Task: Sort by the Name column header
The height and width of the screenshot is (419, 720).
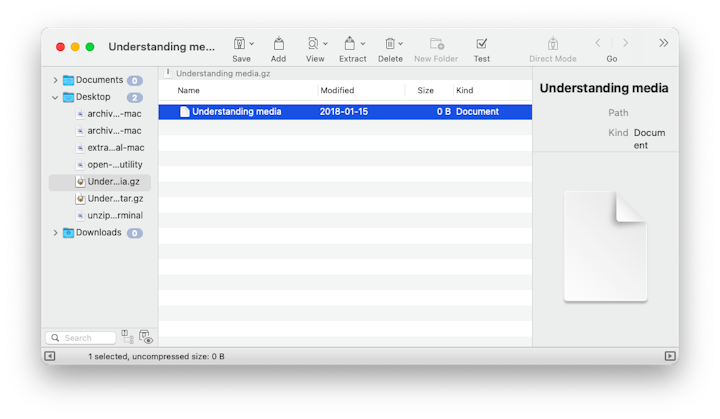Action: click(x=188, y=91)
